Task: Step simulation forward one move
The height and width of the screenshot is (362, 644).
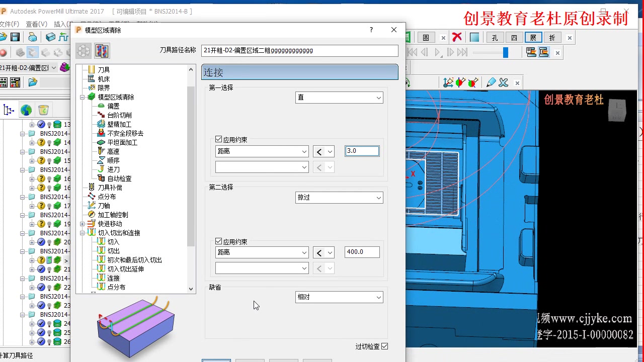Action: tap(450, 52)
